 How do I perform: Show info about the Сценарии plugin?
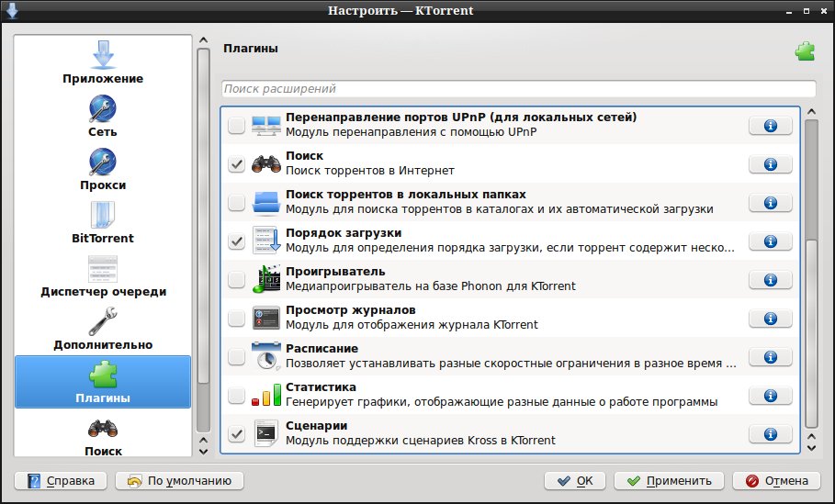pyautogui.click(x=770, y=434)
